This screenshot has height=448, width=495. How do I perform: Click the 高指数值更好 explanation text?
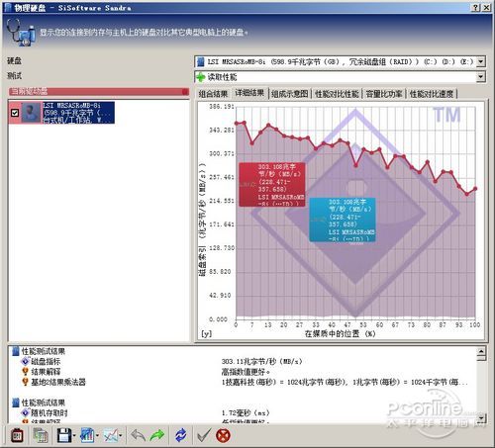click(x=246, y=372)
